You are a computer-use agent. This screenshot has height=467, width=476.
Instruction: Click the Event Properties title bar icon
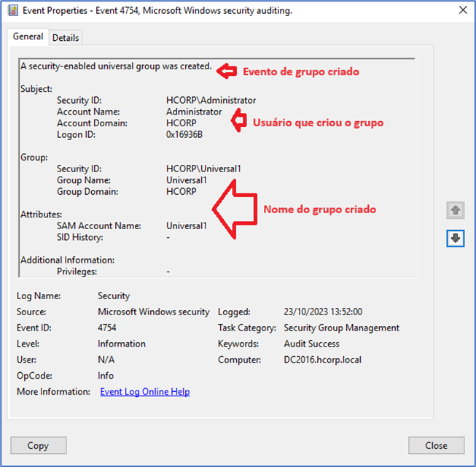(x=12, y=11)
